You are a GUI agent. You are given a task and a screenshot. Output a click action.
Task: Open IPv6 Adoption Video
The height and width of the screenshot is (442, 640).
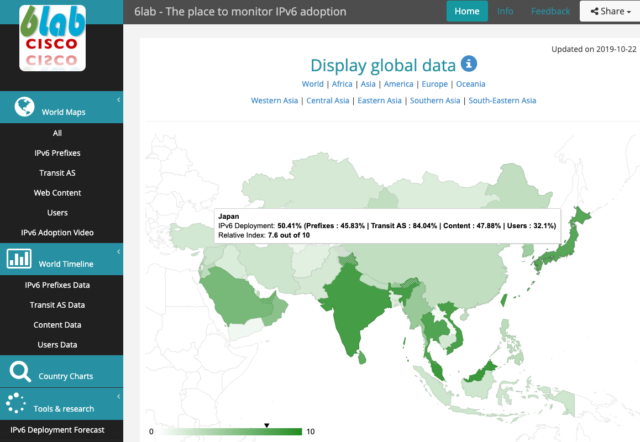click(58, 232)
